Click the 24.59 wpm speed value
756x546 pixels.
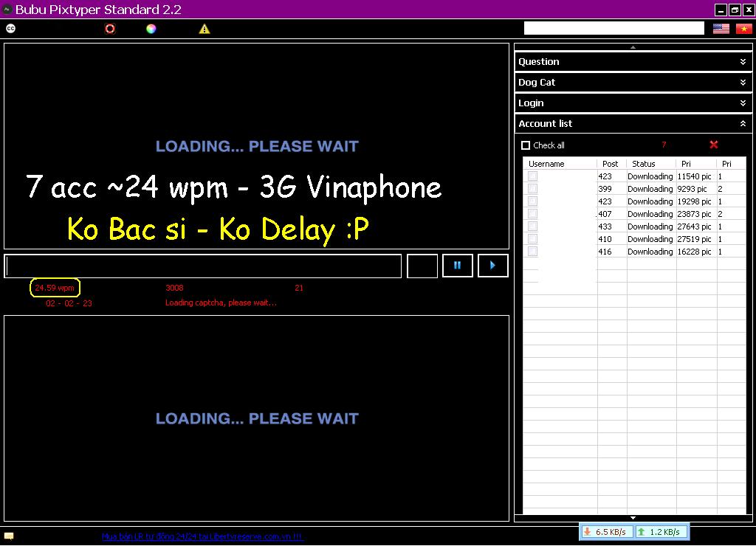pos(55,288)
